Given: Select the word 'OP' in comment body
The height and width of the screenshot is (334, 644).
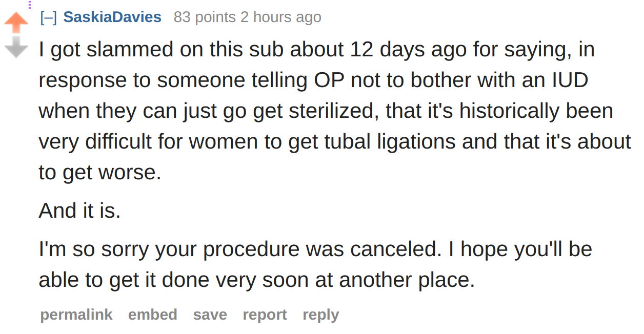Looking at the screenshot, I should pyautogui.click(x=325, y=80).
